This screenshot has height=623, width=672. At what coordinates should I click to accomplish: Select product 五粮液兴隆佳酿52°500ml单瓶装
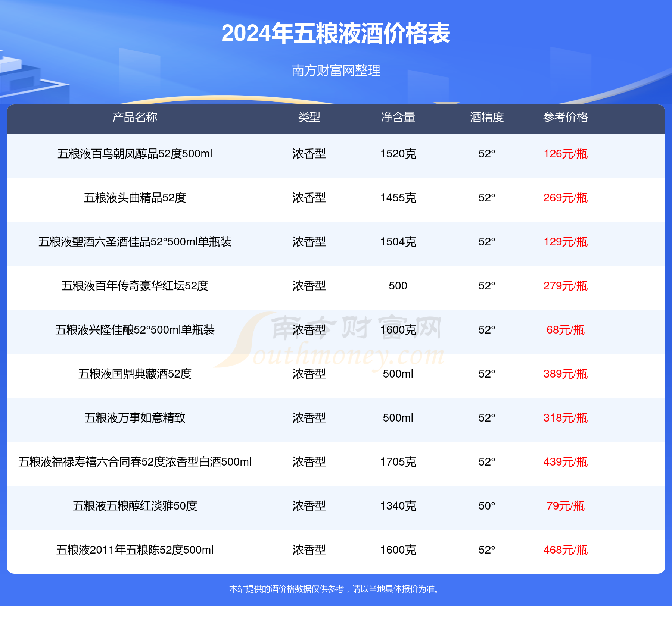[x=135, y=330]
